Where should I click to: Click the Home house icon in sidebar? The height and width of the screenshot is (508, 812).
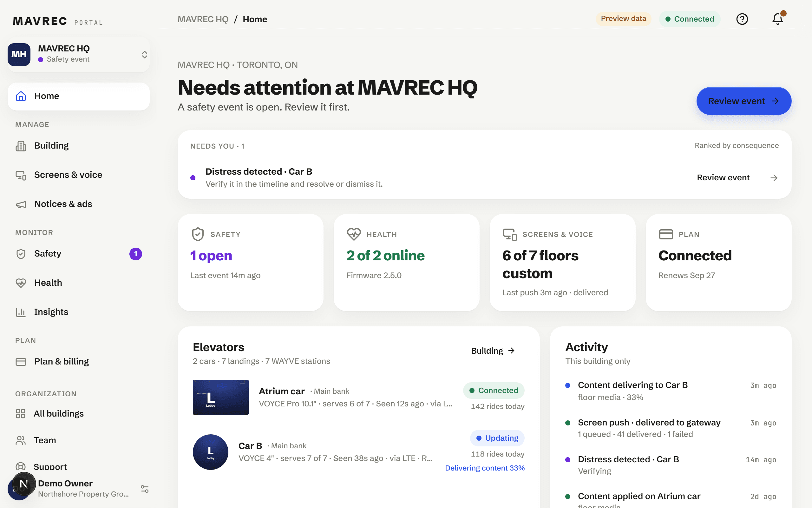(x=21, y=97)
